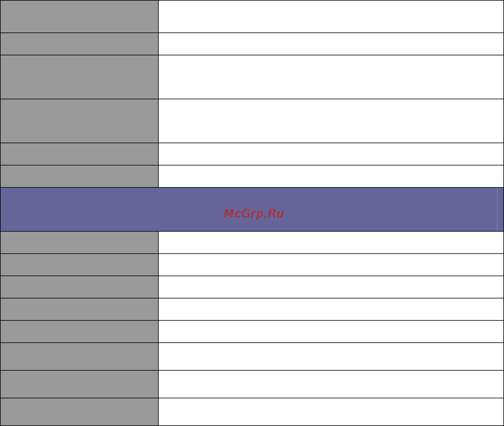Screen dimensions: 504x426
Task: Click second gray cell below purple banner
Action: [x=79, y=265]
